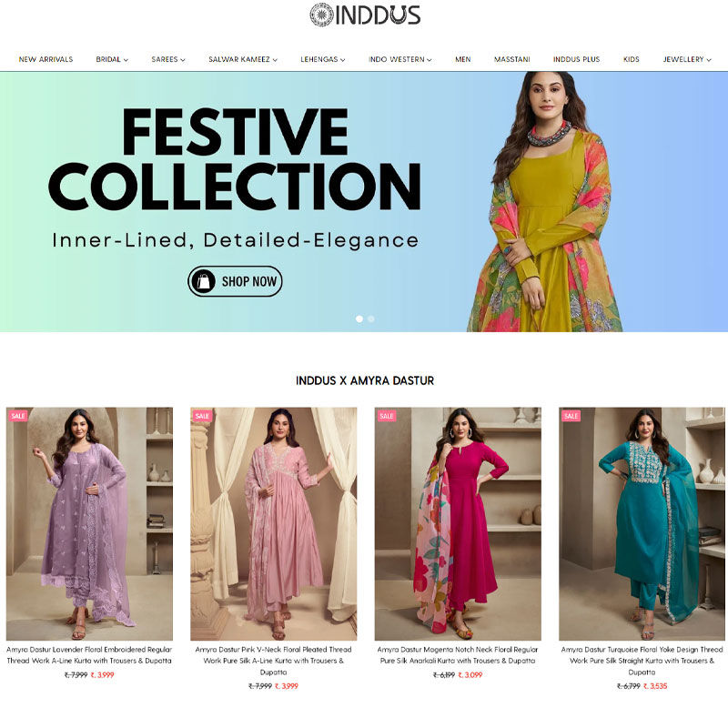Viewport: 728px width, 728px height.
Task: Click SALE badge on Magenta Anarkali kurta
Action: [386, 416]
